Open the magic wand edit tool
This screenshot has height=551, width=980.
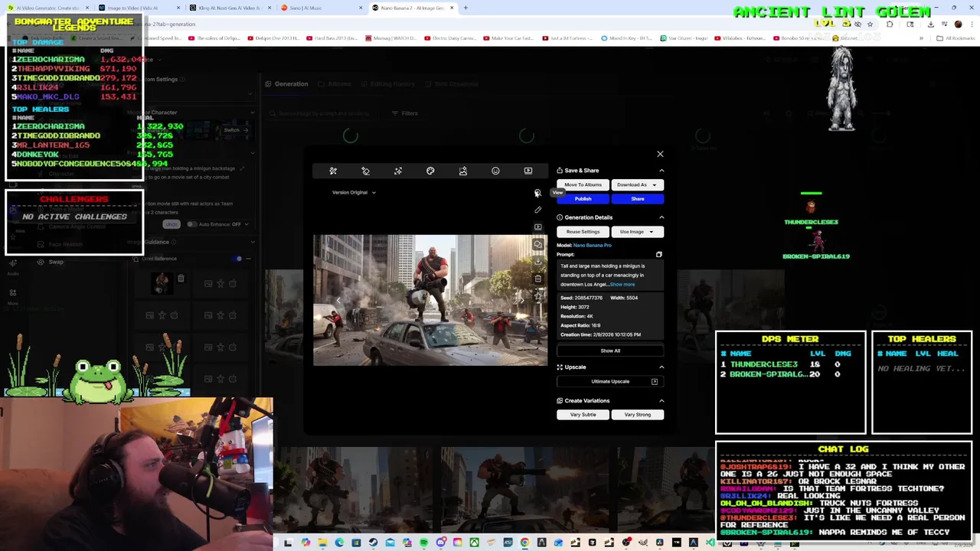tap(333, 171)
